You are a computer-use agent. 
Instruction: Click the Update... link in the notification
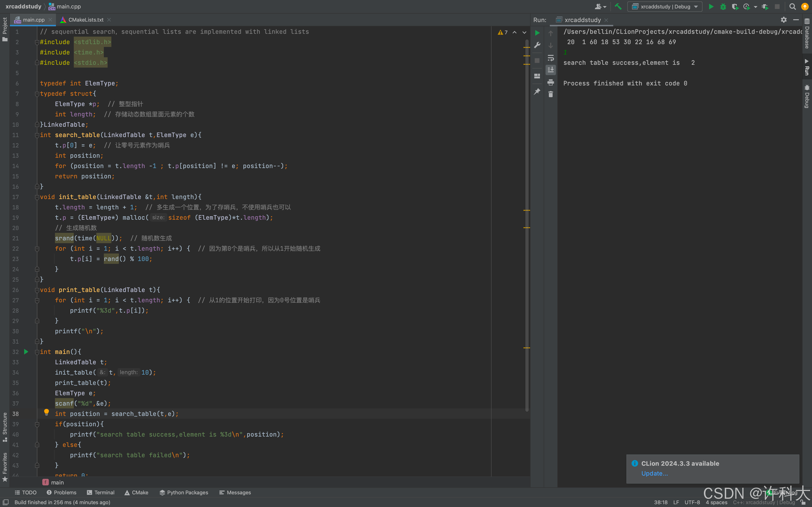[x=654, y=473]
